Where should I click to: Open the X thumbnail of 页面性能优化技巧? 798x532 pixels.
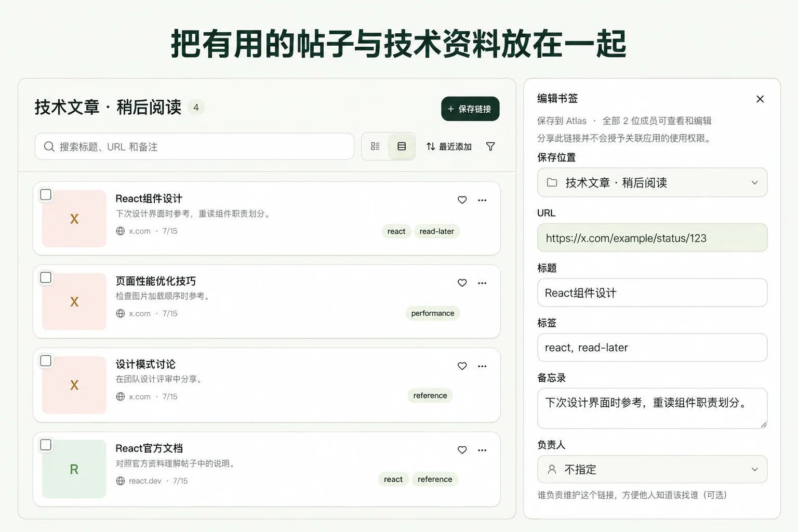pyautogui.click(x=74, y=302)
